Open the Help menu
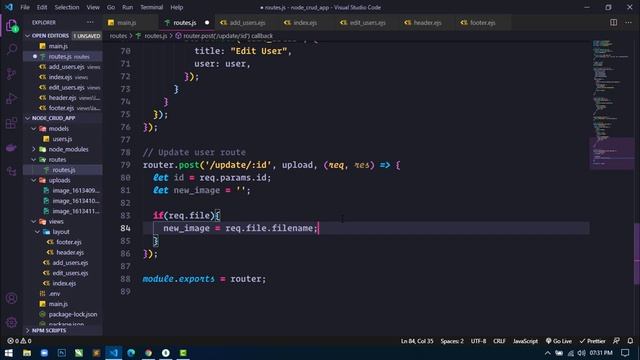This screenshot has width=640, height=360. pyautogui.click(x=176, y=7)
